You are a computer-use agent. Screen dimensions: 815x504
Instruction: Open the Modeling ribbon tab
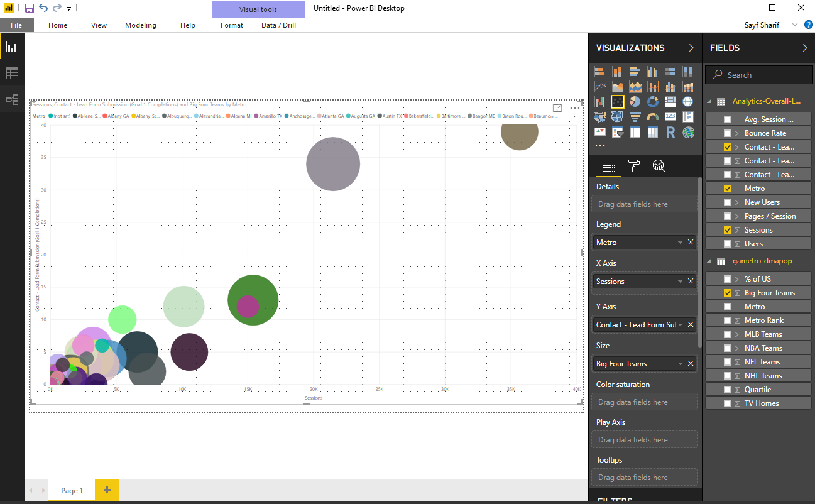point(141,25)
